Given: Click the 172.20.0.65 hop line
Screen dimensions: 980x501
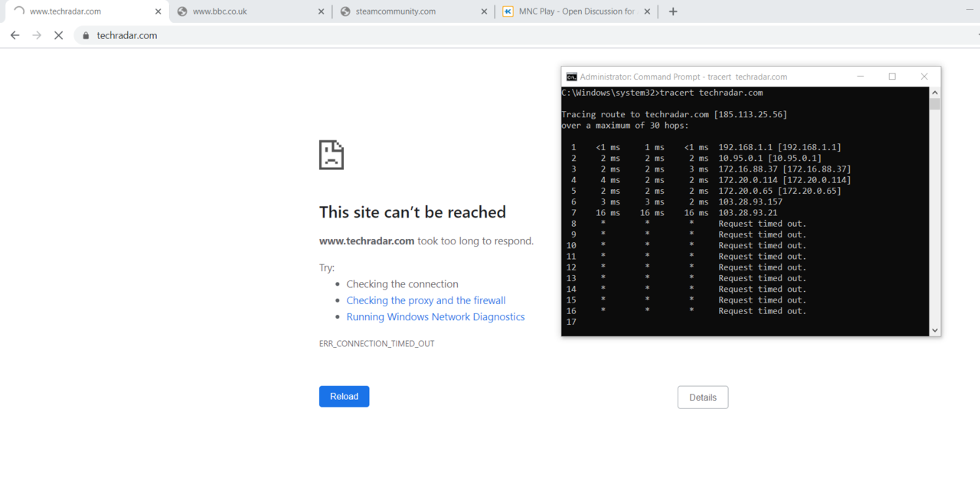Looking at the screenshot, I should [705, 191].
